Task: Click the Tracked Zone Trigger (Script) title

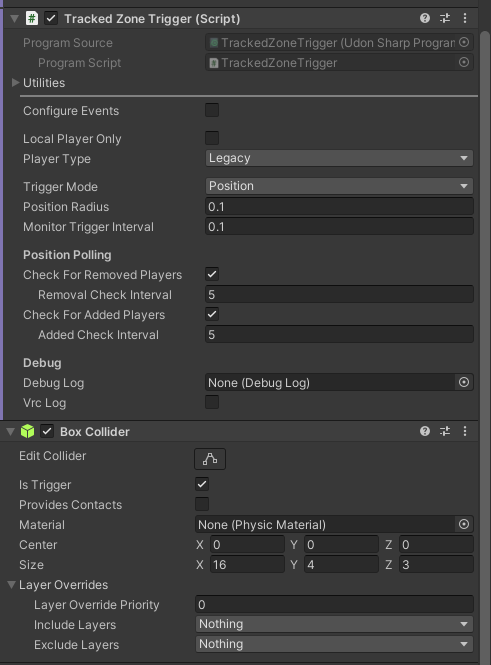Action: pyautogui.click(x=152, y=19)
